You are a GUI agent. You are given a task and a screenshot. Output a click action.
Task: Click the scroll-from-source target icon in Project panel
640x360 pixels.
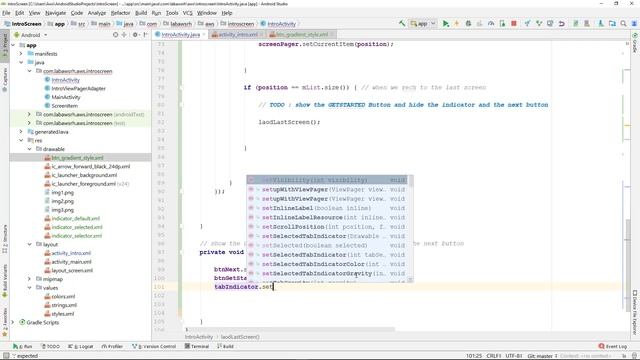point(116,35)
